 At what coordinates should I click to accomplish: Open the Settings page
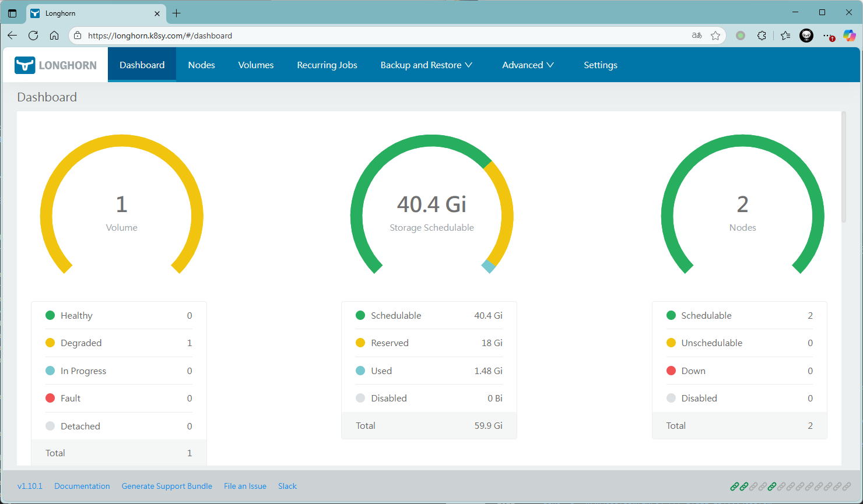click(x=600, y=65)
